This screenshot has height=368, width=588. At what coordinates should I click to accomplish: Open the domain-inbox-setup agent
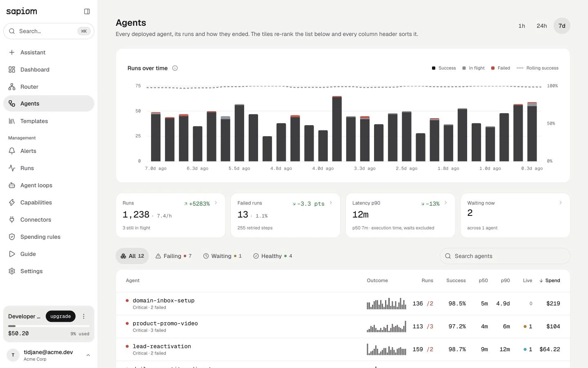coord(343,303)
